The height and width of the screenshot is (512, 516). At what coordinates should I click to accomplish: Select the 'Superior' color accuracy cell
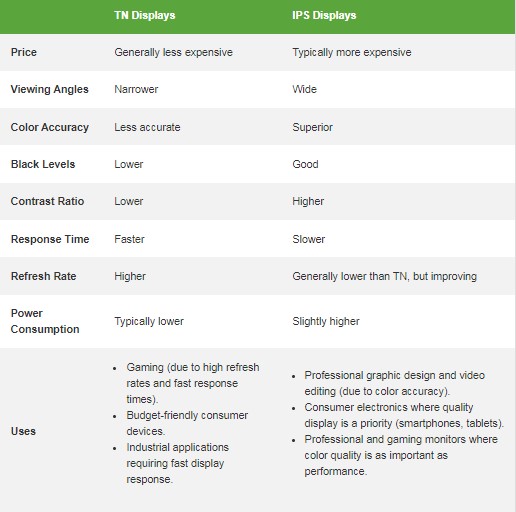pyautogui.click(x=313, y=127)
